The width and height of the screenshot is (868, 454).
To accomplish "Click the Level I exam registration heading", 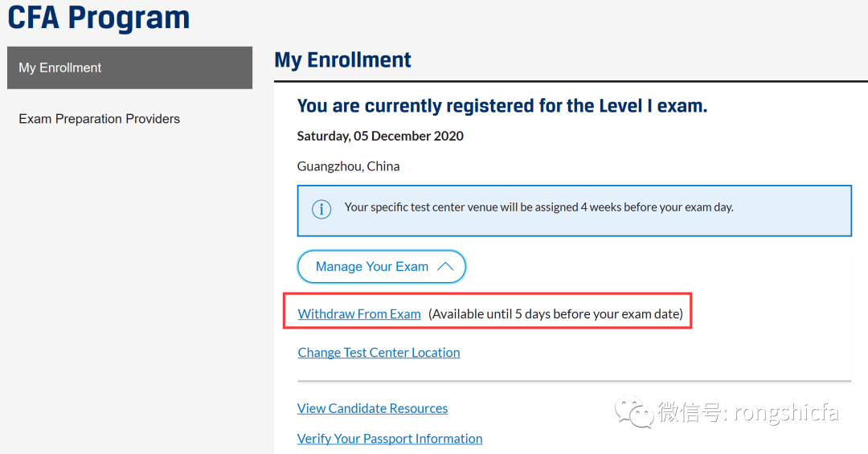I will pos(502,106).
